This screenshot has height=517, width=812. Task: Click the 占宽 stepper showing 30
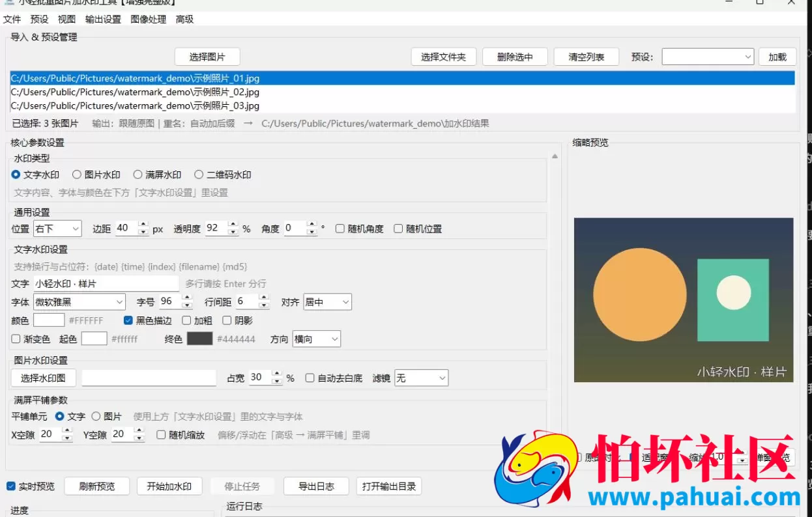click(x=265, y=378)
